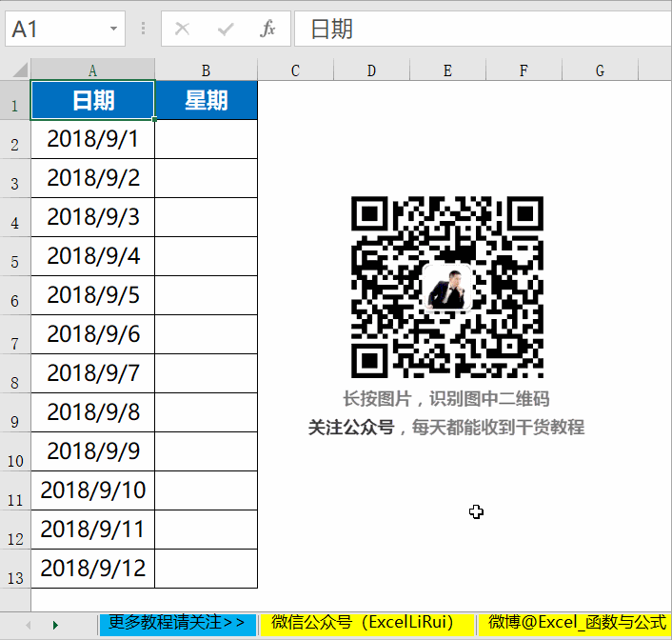Click the Select All corner triangle

(x=20, y=70)
